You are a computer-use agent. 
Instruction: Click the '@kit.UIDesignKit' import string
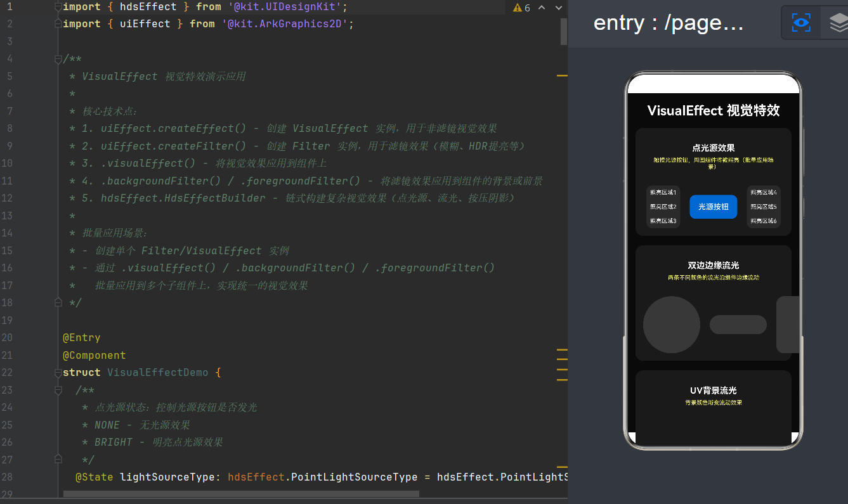coord(285,7)
